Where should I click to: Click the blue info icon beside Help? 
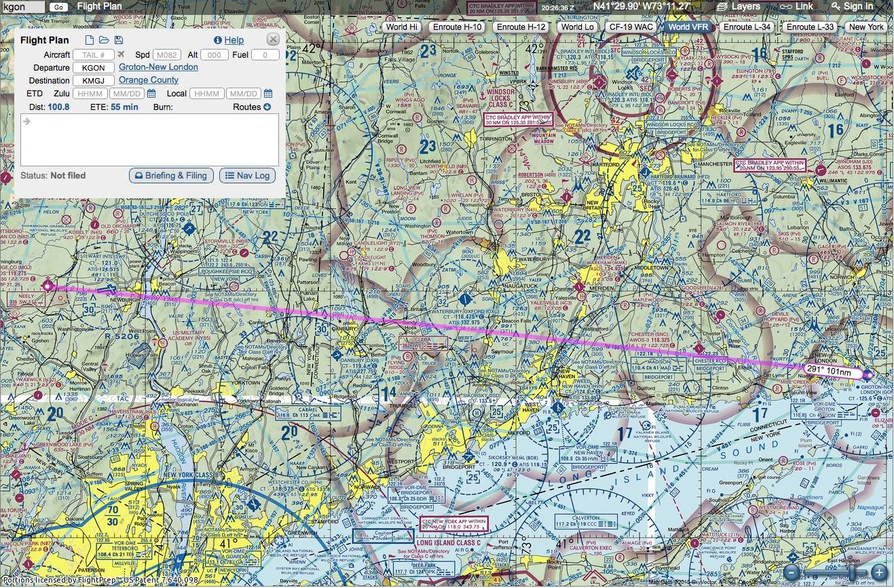218,41
